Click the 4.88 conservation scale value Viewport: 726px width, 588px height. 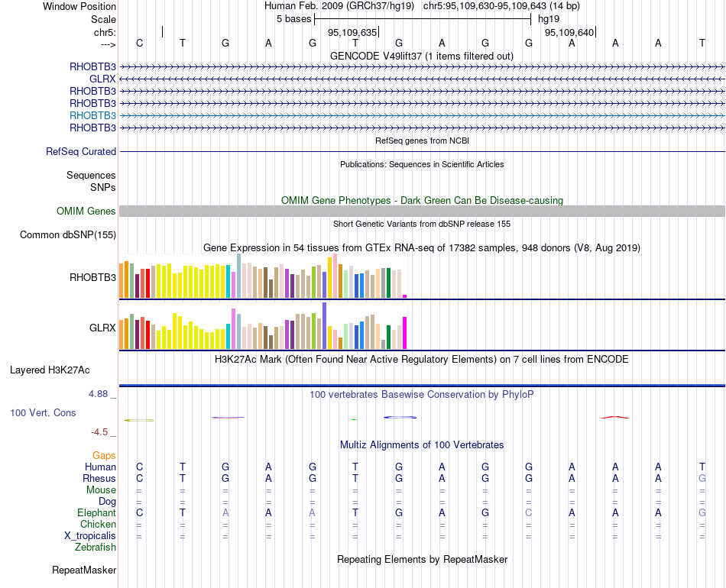(98, 394)
